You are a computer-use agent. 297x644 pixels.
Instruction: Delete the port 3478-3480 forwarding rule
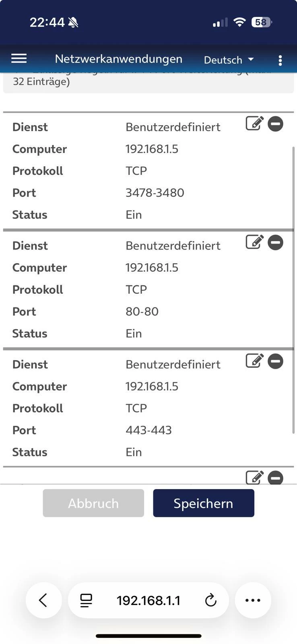coord(276,124)
